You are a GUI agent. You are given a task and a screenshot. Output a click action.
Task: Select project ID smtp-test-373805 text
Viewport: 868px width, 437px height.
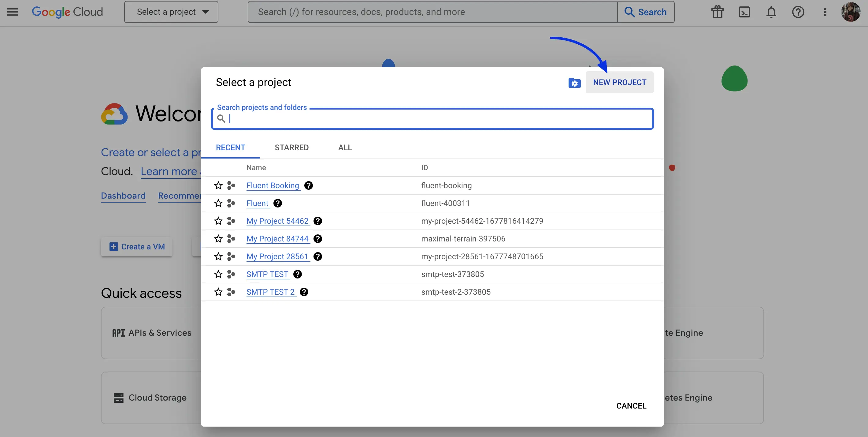point(453,274)
